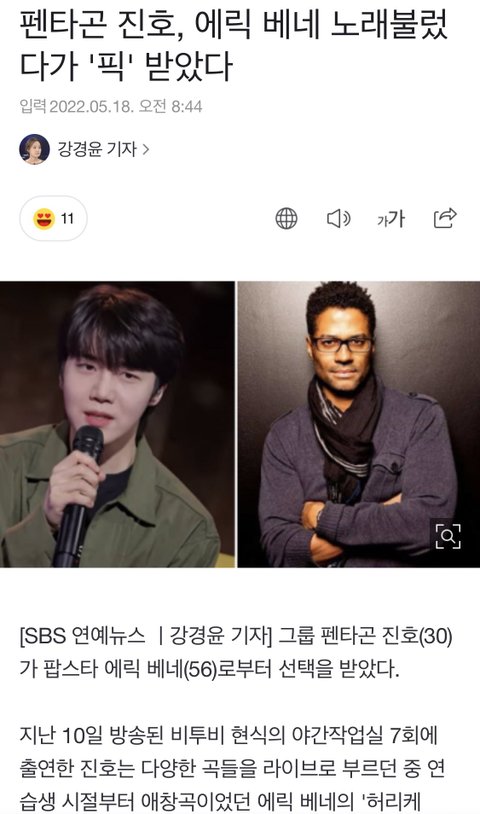
Task: Tap the reaction count 11
Action: [x=67, y=219]
